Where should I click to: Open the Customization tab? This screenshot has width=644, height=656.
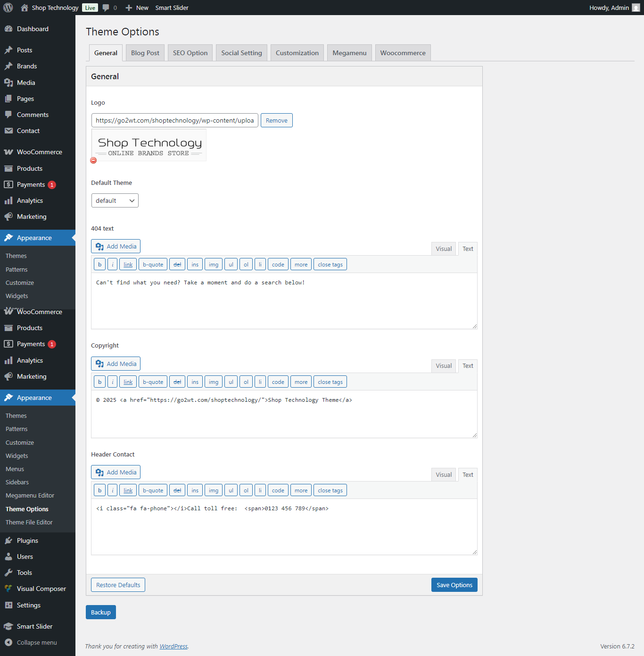297,53
